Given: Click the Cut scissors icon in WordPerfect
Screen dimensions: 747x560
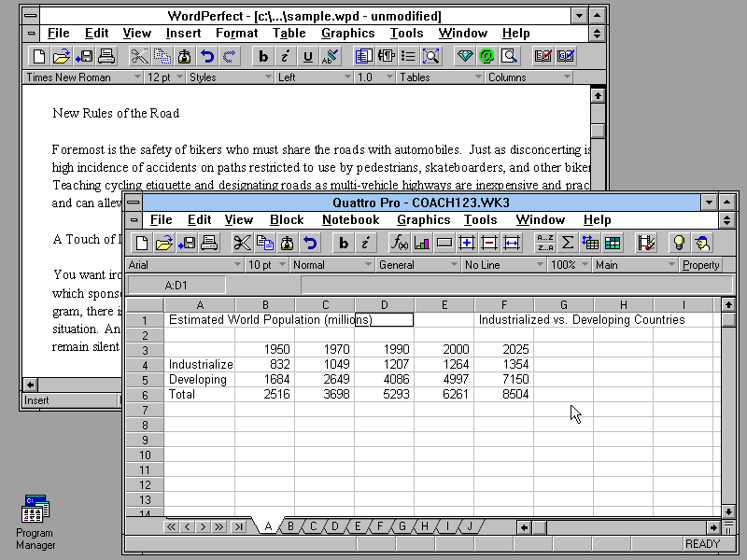Looking at the screenshot, I should pyautogui.click(x=139, y=57).
